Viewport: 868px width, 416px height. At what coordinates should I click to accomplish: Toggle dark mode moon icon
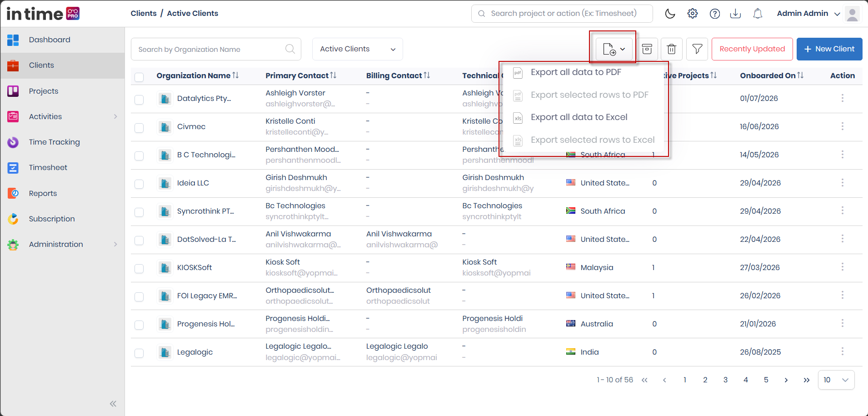(x=670, y=14)
